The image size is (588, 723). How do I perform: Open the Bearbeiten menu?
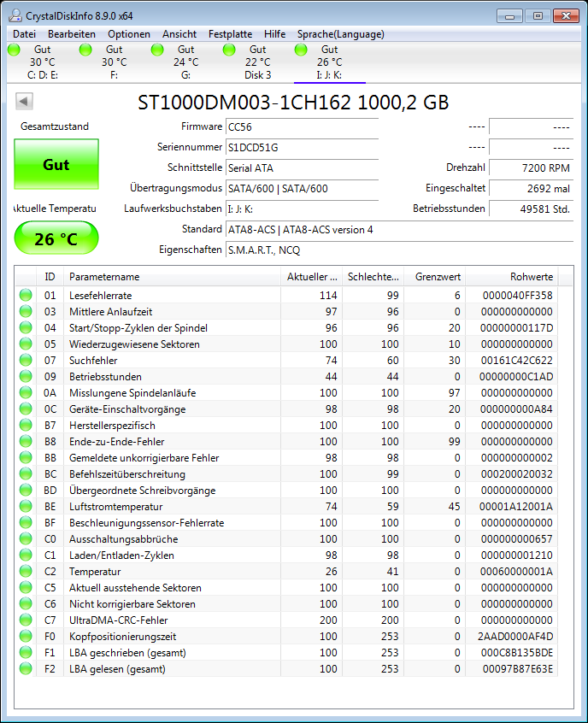click(x=72, y=34)
